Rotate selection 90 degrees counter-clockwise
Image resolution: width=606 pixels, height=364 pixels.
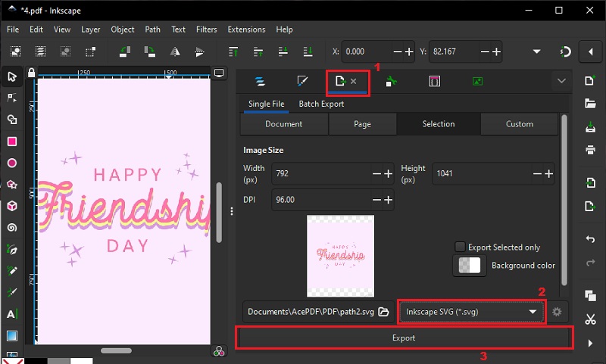124,51
